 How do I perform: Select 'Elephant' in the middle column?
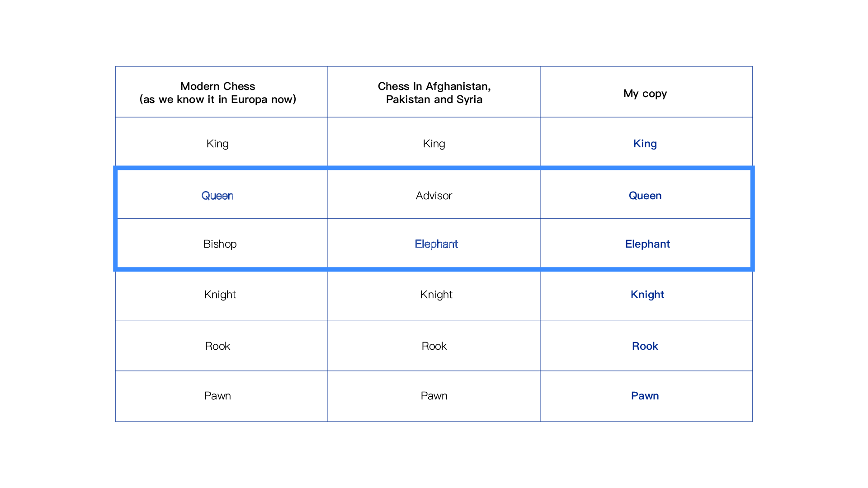[436, 244]
